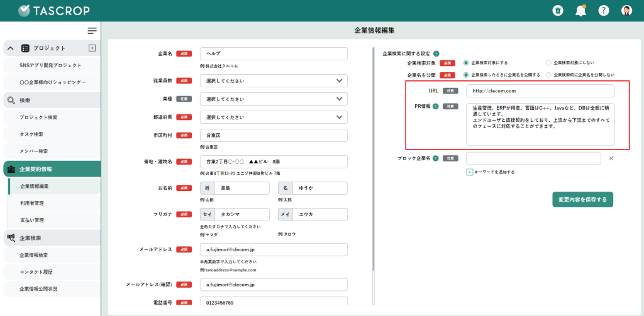The image size is (644, 316).
Task: Open the help question mark icon in header
Action: click(x=603, y=11)
